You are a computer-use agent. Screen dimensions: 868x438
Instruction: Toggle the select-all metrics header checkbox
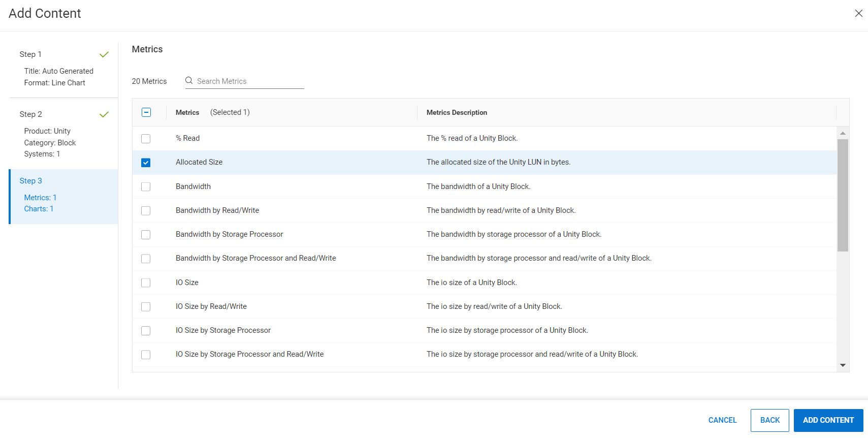pos(146,112)
